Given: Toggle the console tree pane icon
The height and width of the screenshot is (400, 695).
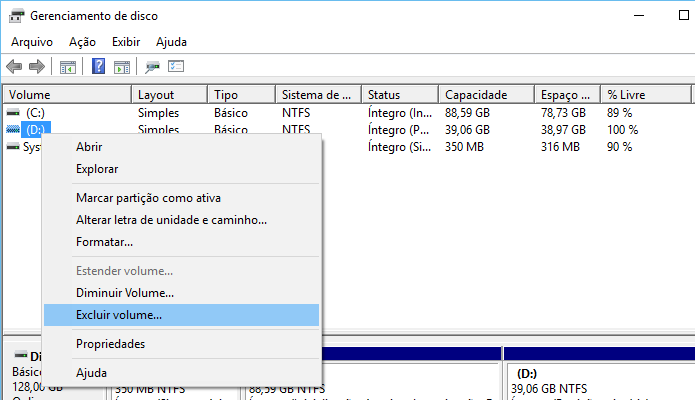Looking at the screenshot, I should (x=68, y=67).
